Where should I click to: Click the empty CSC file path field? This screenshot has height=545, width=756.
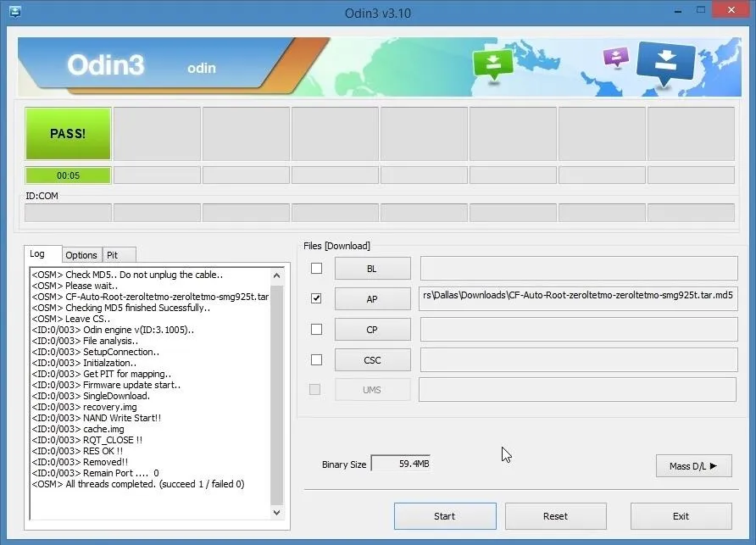click(x=579, y=359)
